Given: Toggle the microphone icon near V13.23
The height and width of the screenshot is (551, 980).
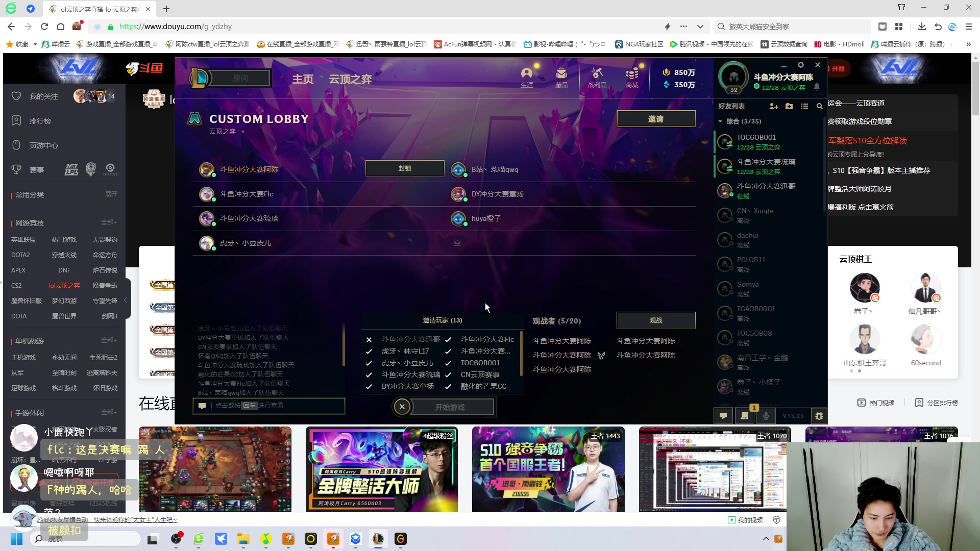Looking at the screenshot, I should (x=765, y=416).
